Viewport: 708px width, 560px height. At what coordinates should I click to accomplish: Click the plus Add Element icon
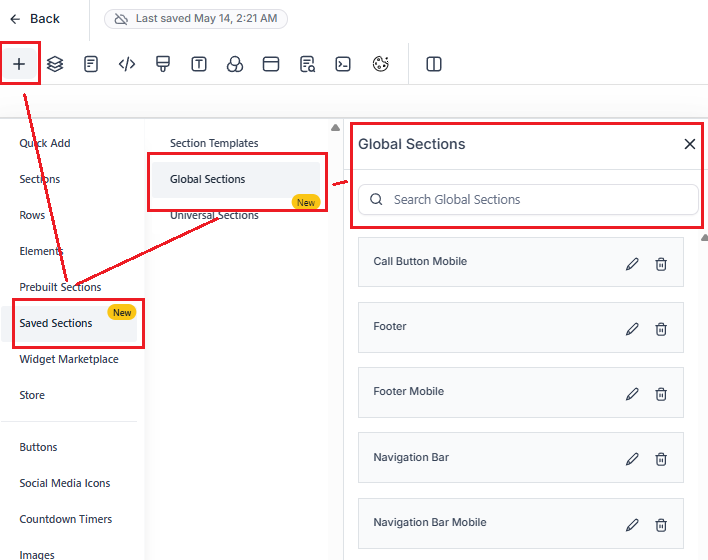[19, 64]
